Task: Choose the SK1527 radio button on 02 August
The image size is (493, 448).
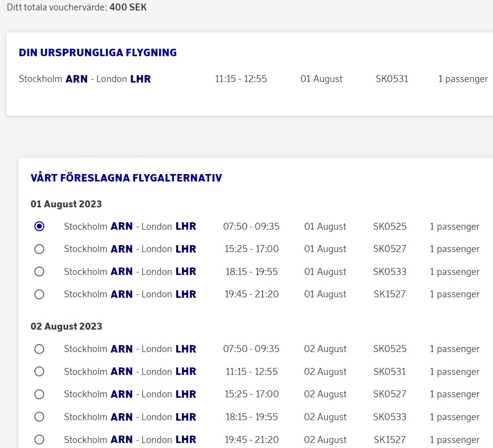Action: (39, 440)
